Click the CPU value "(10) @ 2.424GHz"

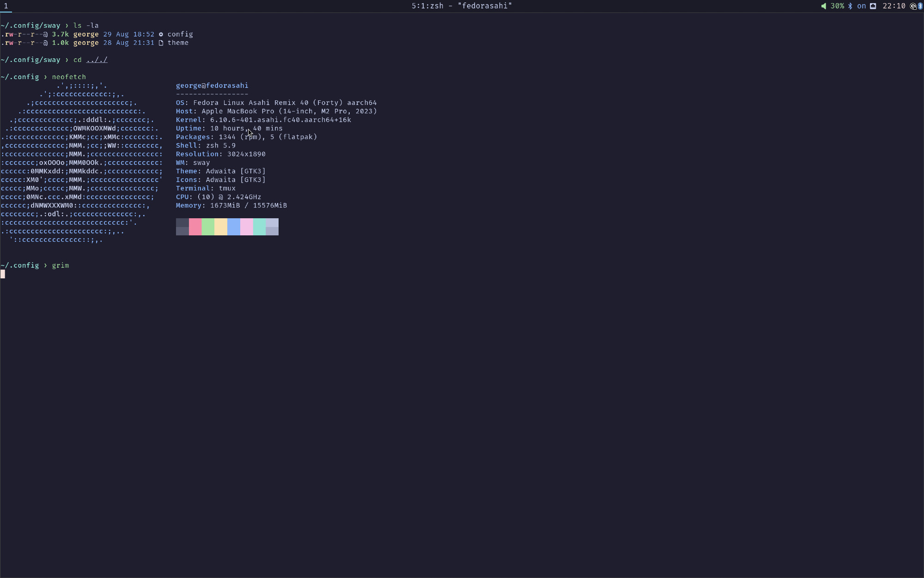(x=229, y=197)
